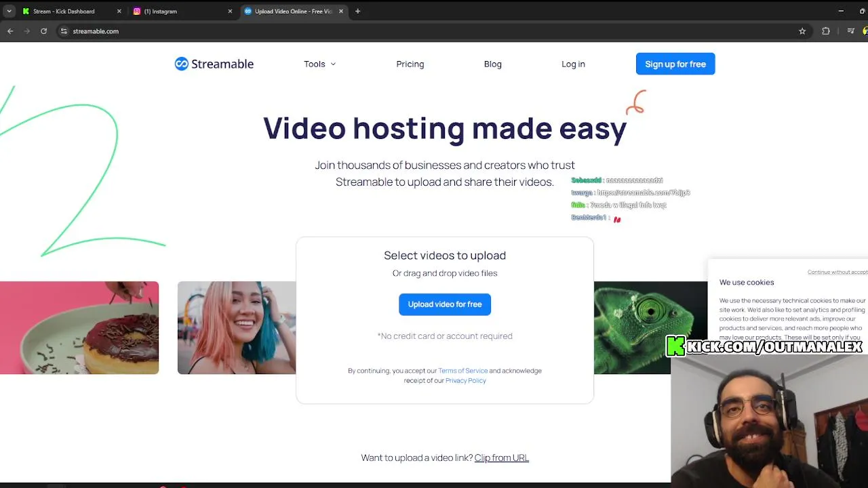Viewport: 868px width, 488px height.
Task: Open a new browser tab
Action: click(357, 11)
